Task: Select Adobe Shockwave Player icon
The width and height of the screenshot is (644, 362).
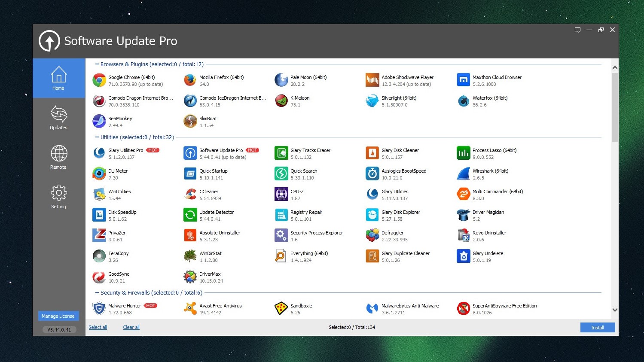Action: coord(372,80)
